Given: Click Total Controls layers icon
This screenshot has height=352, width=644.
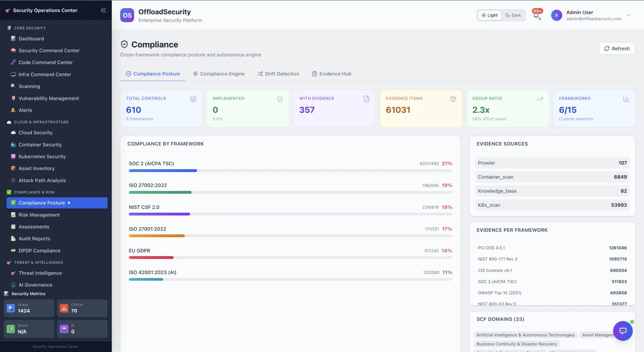Looking at the screenshot, I should [x=193, y=99].
